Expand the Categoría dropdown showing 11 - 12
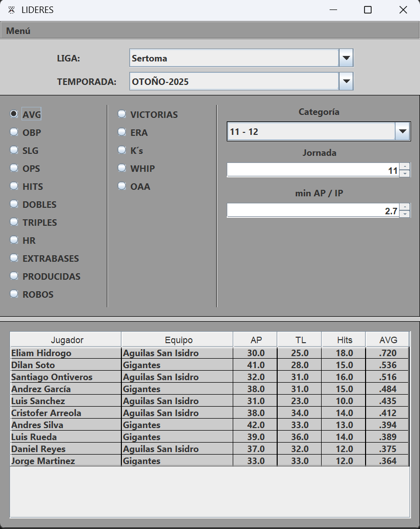The width and height of the screenshot is (420, 529). click(403, 132)
